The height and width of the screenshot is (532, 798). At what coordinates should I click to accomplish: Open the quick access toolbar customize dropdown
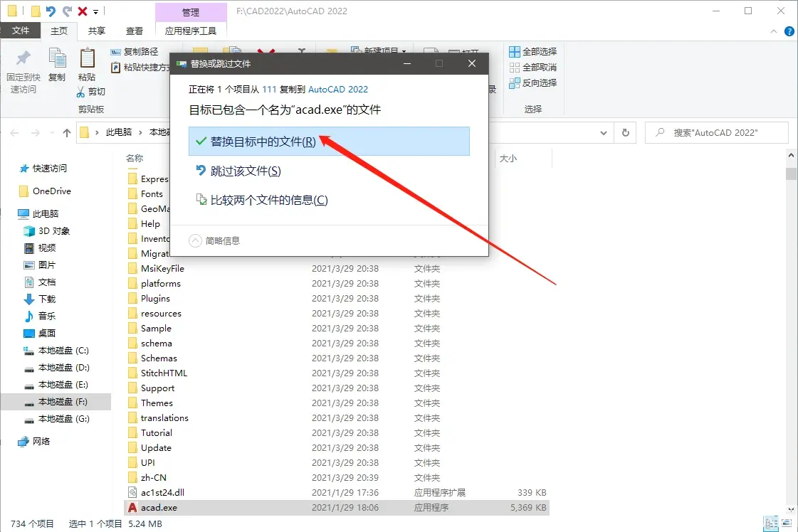pos(95,11)
